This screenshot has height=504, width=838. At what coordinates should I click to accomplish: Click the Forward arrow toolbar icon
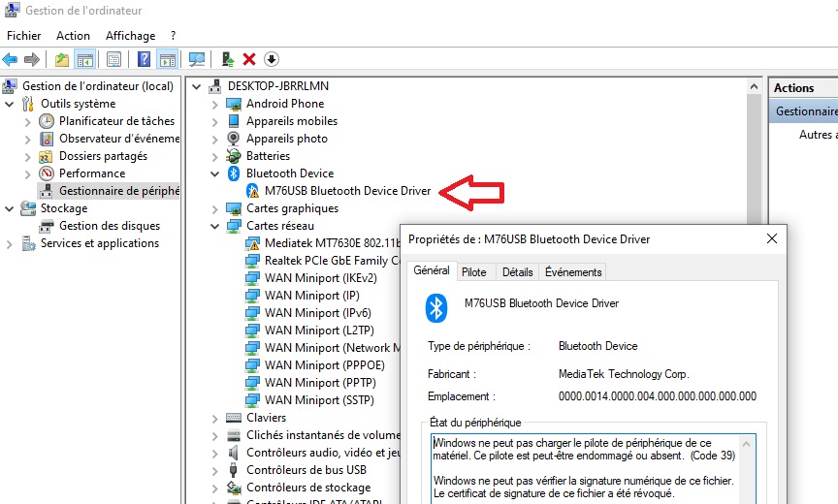32,59
